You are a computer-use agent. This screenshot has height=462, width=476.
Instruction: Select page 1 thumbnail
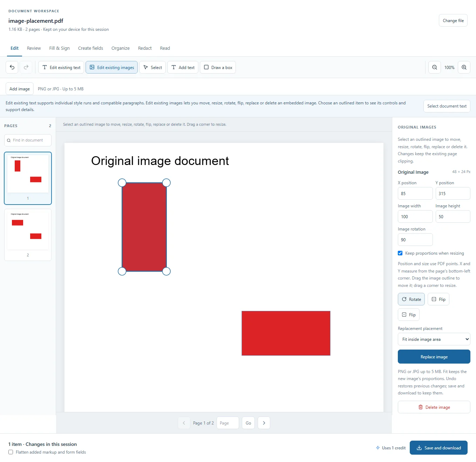click(28, 178)
